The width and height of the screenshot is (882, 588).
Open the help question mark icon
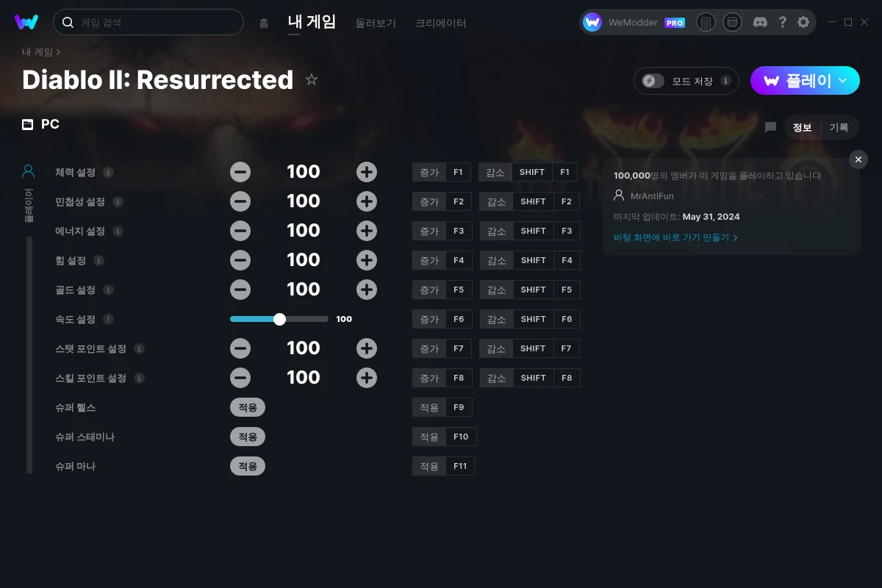pos(783,22)
